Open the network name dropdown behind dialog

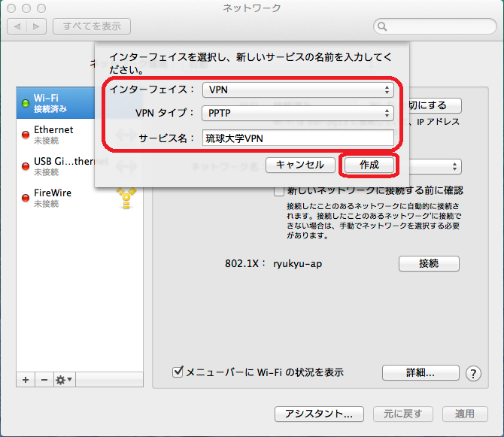point(436,166)
